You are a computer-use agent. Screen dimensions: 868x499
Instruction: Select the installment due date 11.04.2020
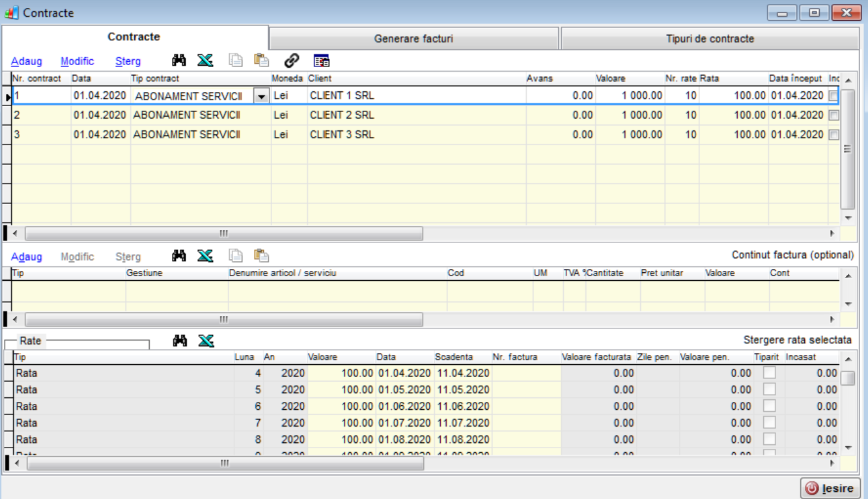(463, 373)
